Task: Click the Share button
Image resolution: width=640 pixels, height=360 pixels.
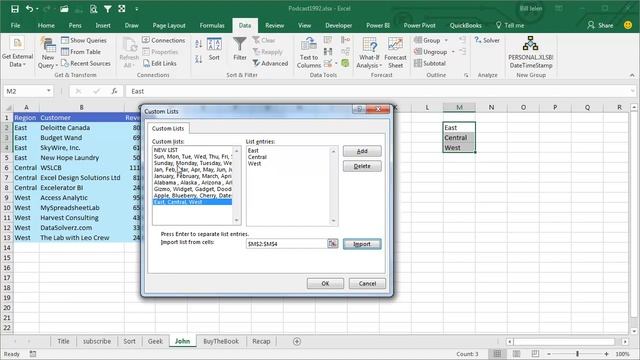Action: pyautogui.click(x=600, y=25)
